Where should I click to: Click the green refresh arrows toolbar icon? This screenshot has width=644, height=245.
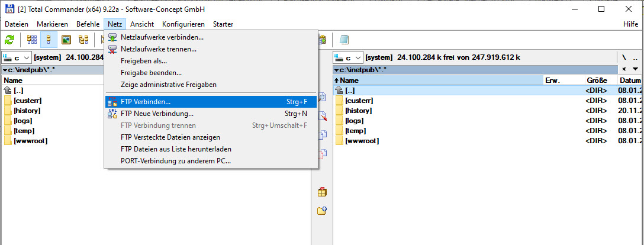[x=9, y=40]
